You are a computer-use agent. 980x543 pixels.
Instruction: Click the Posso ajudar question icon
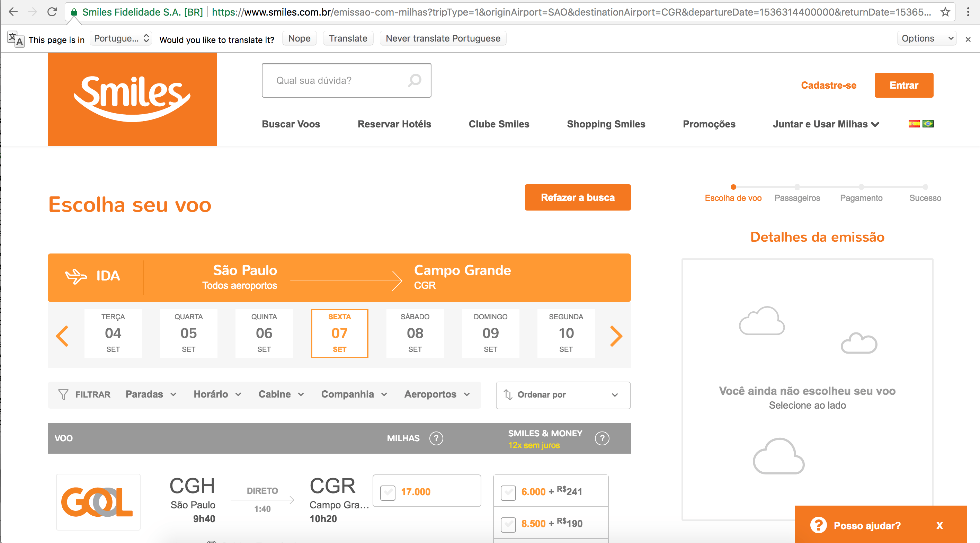[818, 525]
